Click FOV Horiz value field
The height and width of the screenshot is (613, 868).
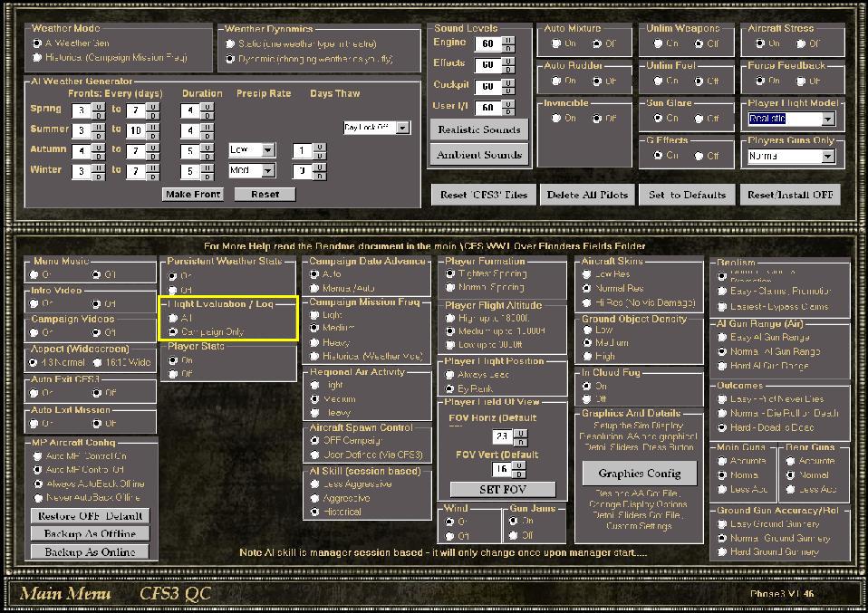[x=502, y=436]
